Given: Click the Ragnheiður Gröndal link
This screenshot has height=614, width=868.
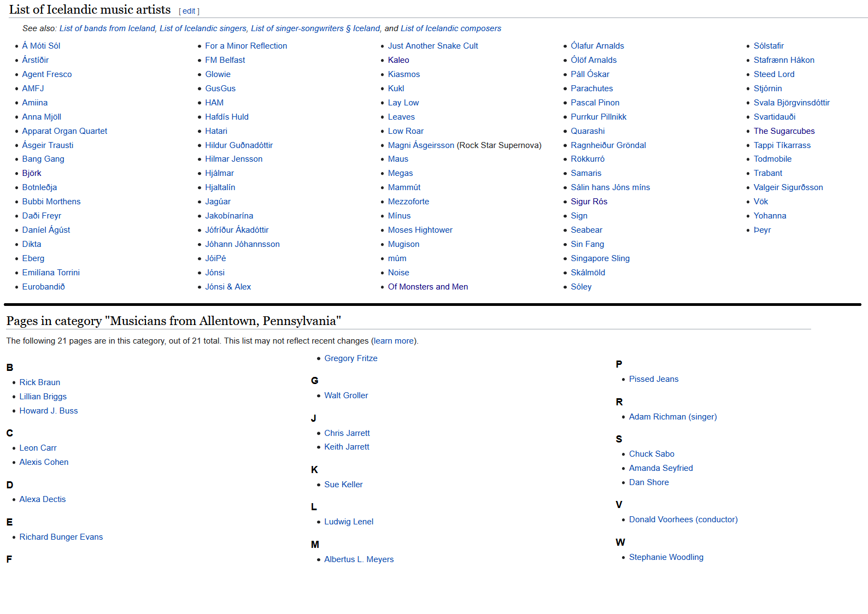Looking at the screenshot, I should click(608, 145).
